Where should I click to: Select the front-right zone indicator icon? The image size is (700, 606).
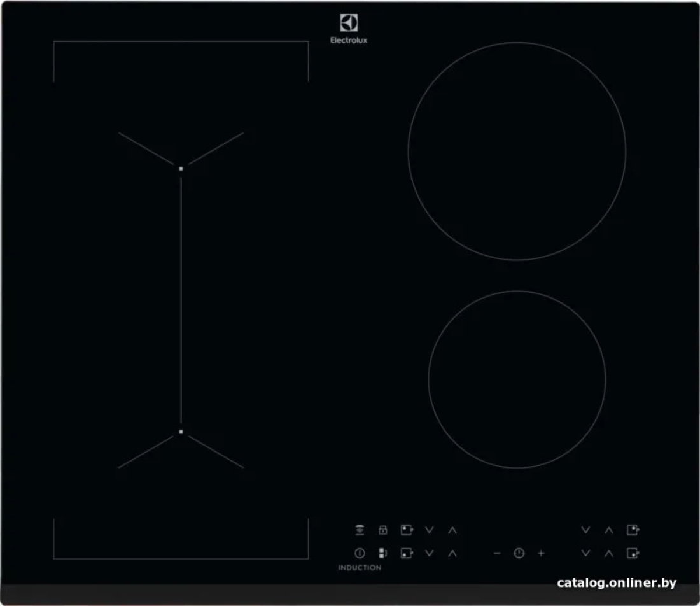click(633, 553)
